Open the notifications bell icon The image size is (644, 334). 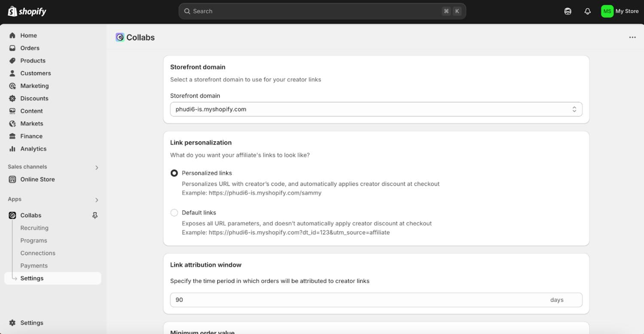(x=587, y=12)
